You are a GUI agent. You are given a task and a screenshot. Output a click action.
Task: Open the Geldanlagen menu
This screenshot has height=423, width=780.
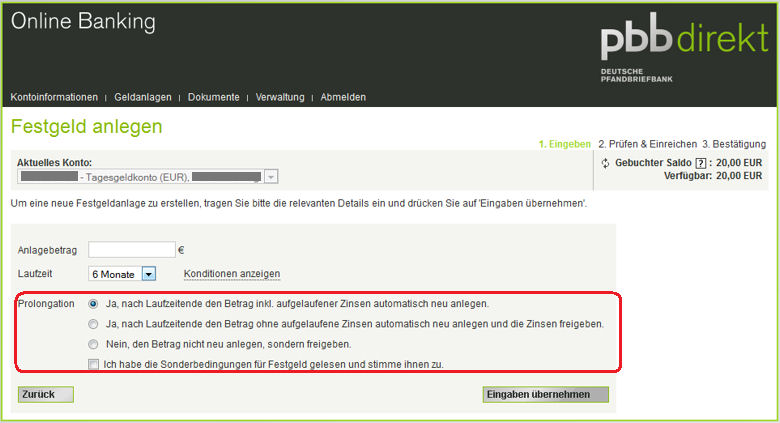pos(143,97)
